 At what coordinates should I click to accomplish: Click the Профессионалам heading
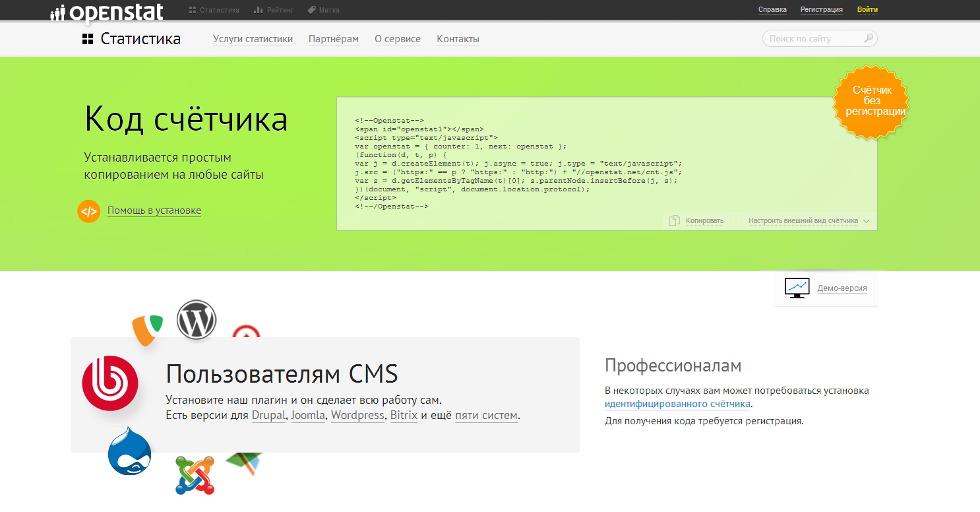tap(673, 366)
